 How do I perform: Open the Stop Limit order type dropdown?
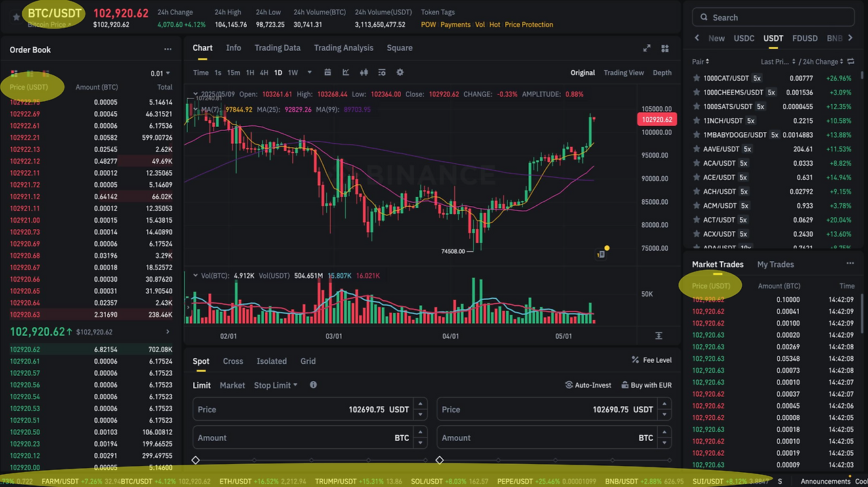[x=275, y=385]
